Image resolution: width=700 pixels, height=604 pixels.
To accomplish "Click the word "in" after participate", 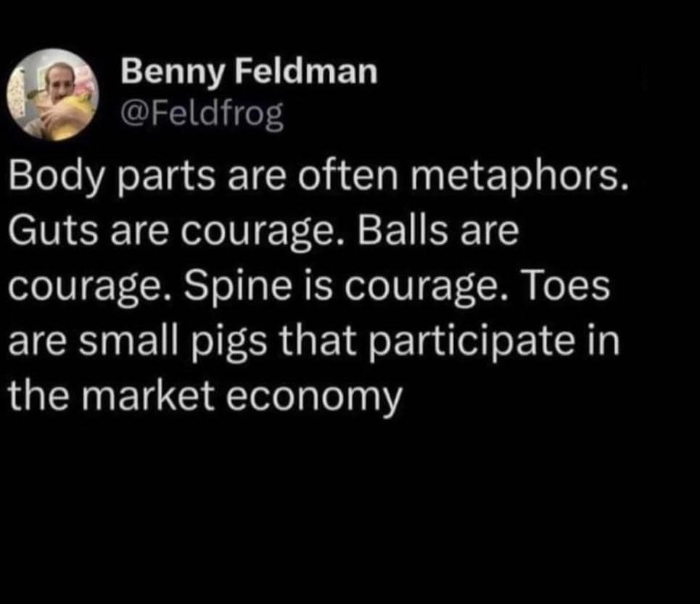I will click(x=604, y=340).
